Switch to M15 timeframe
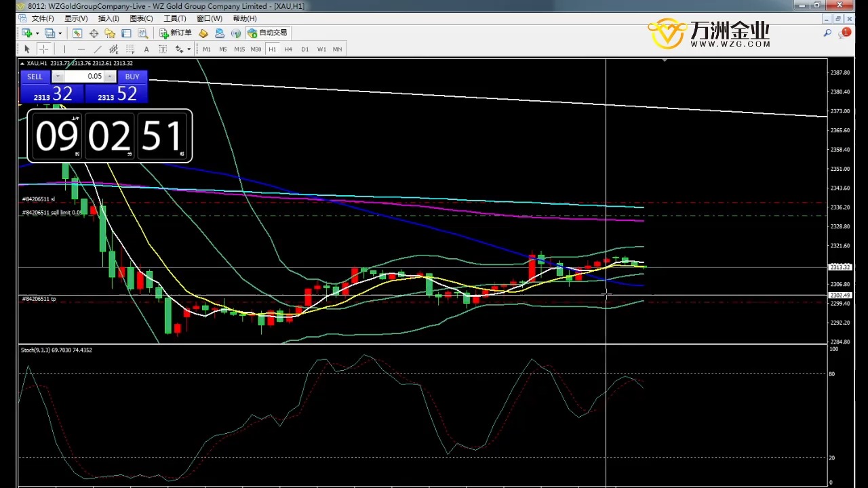Screen dimensions: 868x488 point(239,49)
